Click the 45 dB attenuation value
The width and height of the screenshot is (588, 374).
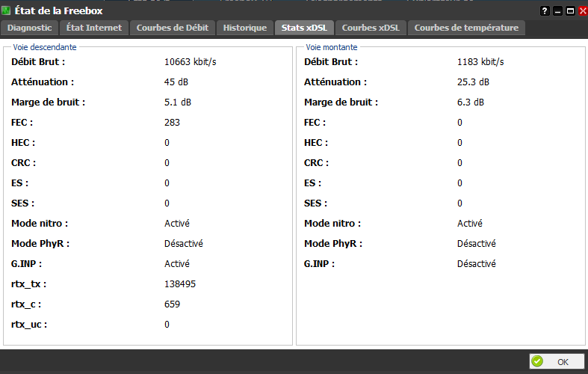[176, 82]
